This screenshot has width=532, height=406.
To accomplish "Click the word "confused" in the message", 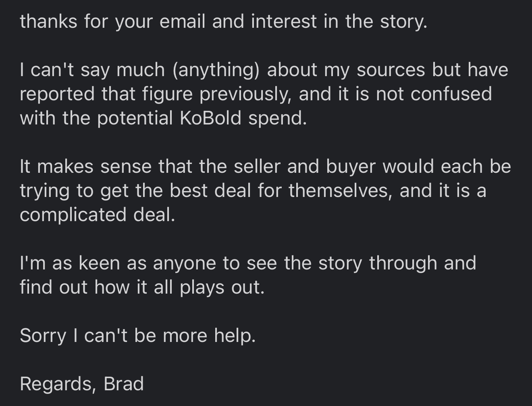I will click(451, 94).
